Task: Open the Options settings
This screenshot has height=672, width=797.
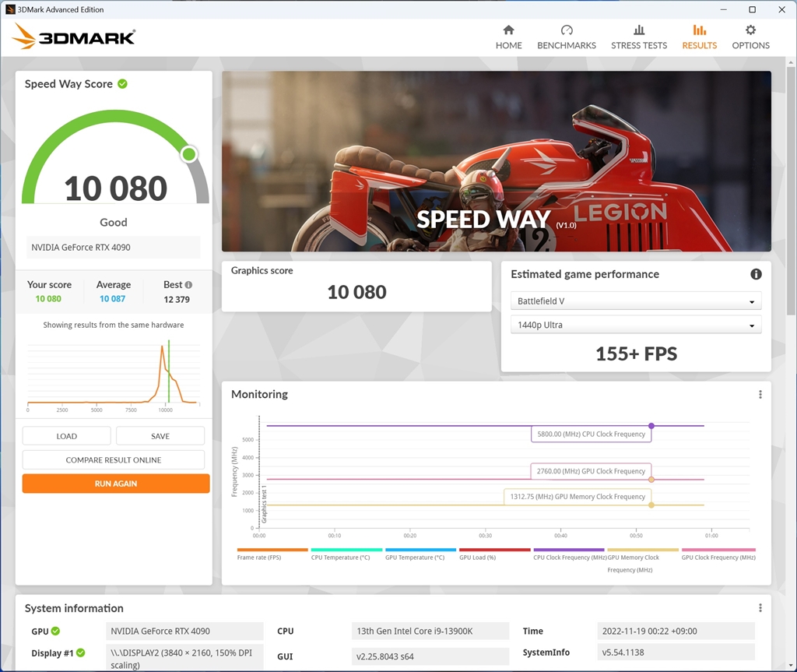Action: 750,37
